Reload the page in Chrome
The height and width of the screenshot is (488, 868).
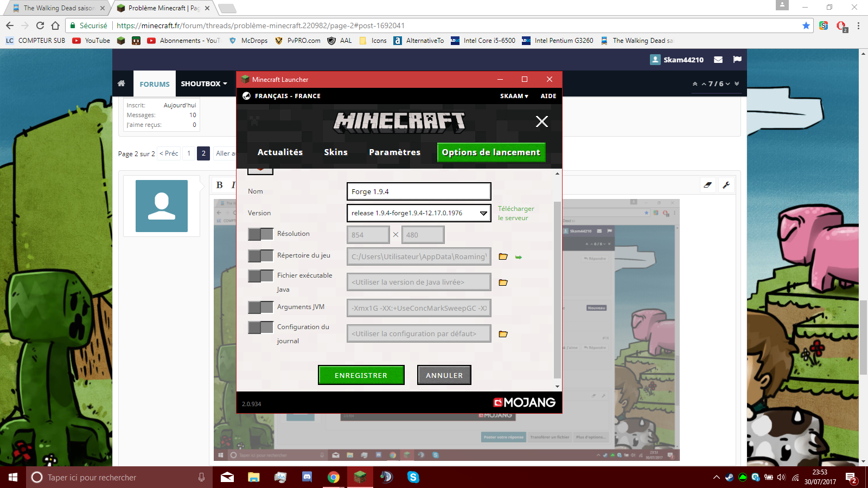tap(40, 25)
